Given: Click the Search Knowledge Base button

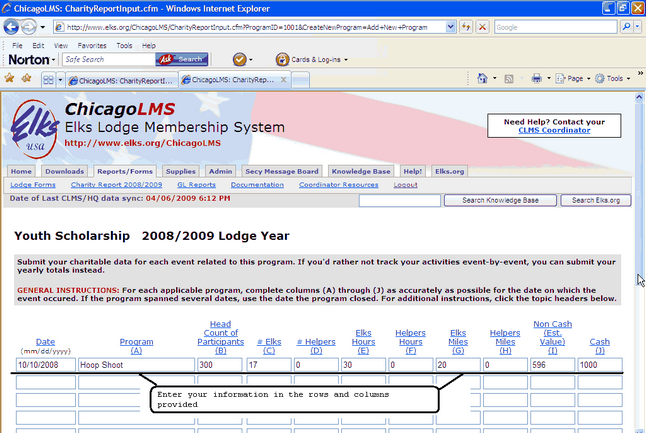Looking at the screenshot, I should [500, 200].
